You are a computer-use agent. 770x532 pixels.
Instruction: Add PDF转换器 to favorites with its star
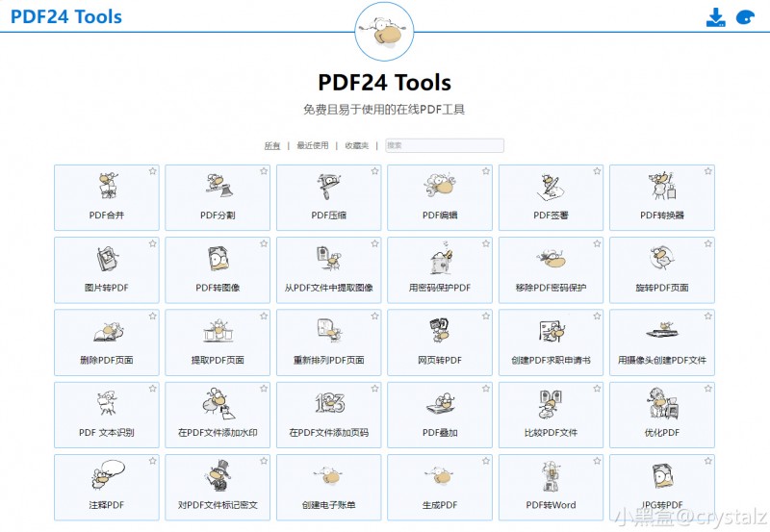tap(707, 171)
